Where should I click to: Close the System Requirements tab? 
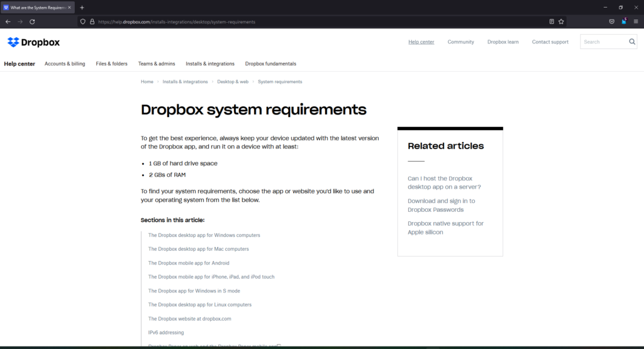click(x=69, y=8)
